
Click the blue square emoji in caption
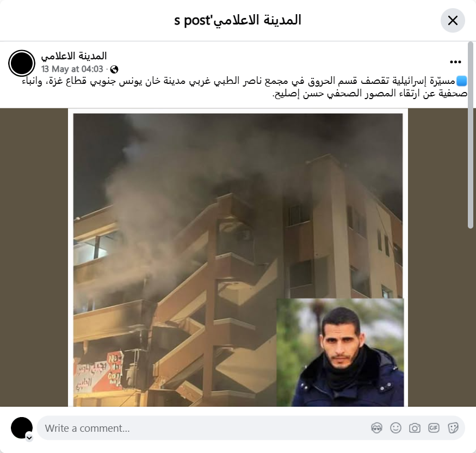click(x=462, y=81)
